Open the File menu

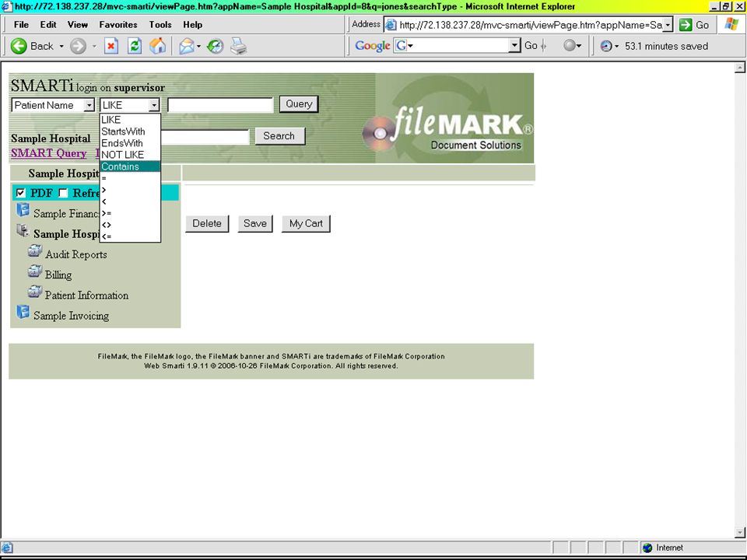tap(21, 25)
